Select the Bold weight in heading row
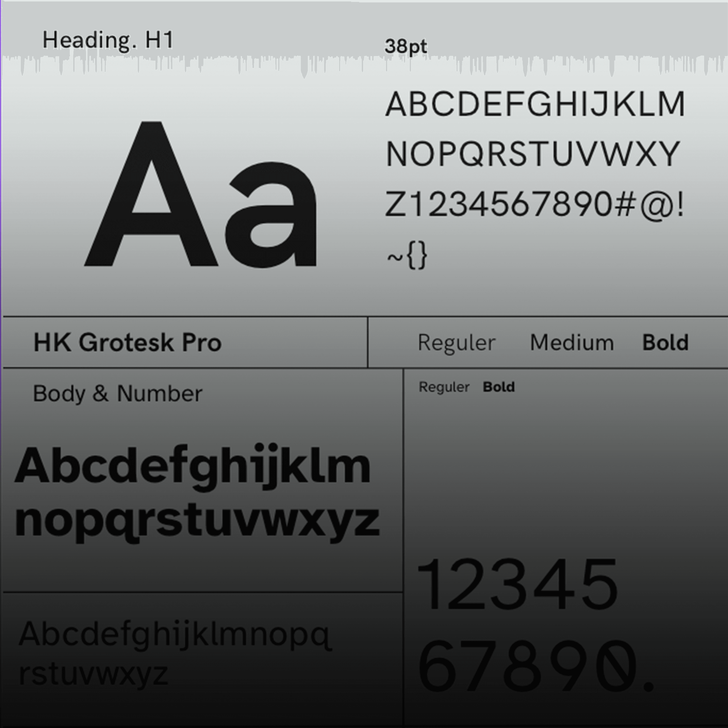Viewport: 728px width, 728px height. 665,342
